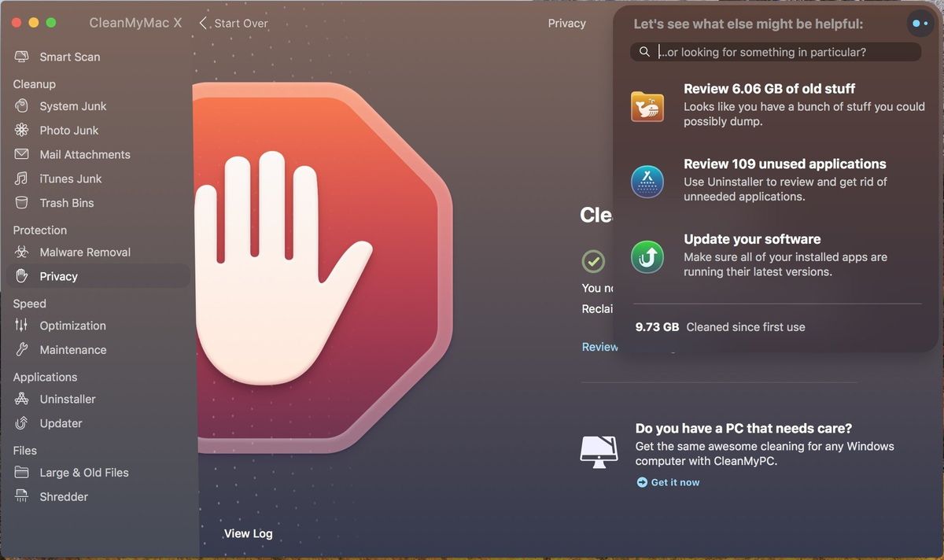This screenshot has width=944, height=560.
Task: Select the Photo Junk flower icon
Action: [22, 131]
